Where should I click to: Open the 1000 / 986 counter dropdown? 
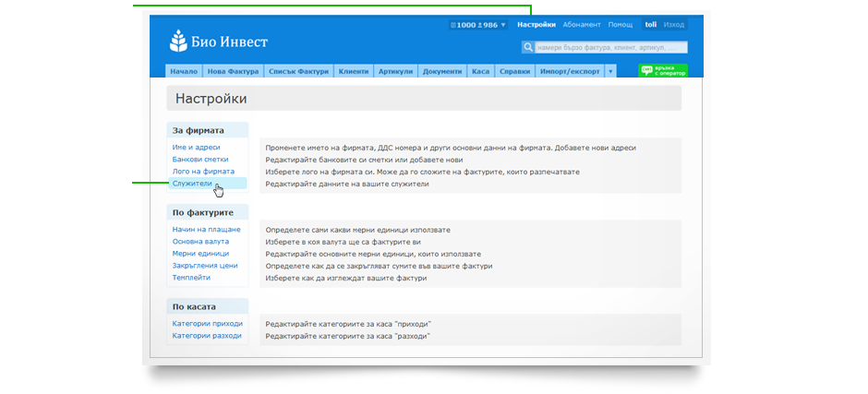point(478,25)
